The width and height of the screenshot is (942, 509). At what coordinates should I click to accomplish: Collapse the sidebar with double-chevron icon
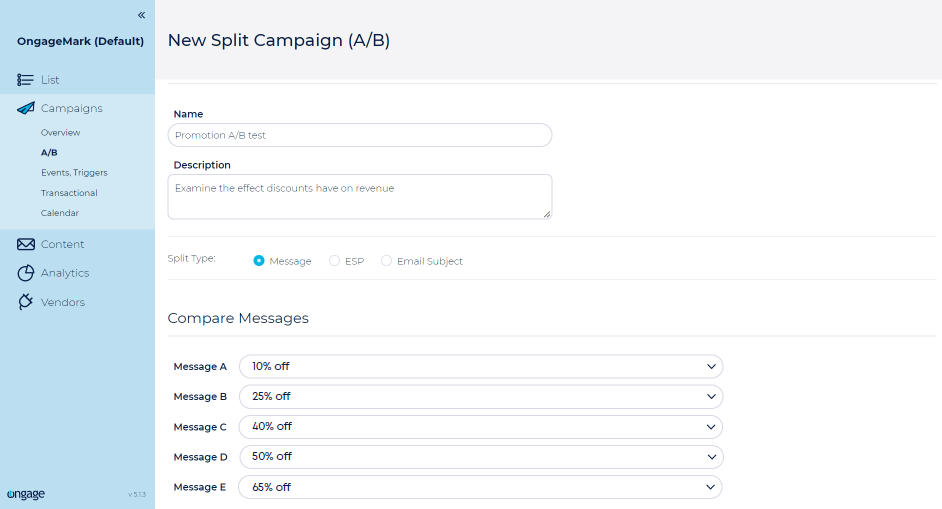141,15
